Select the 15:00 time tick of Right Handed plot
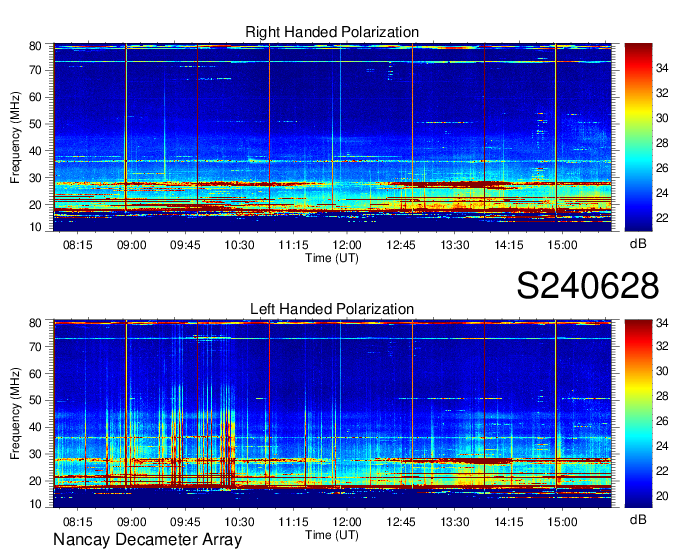This screenshot has height=552, width=680. (562, 245)
